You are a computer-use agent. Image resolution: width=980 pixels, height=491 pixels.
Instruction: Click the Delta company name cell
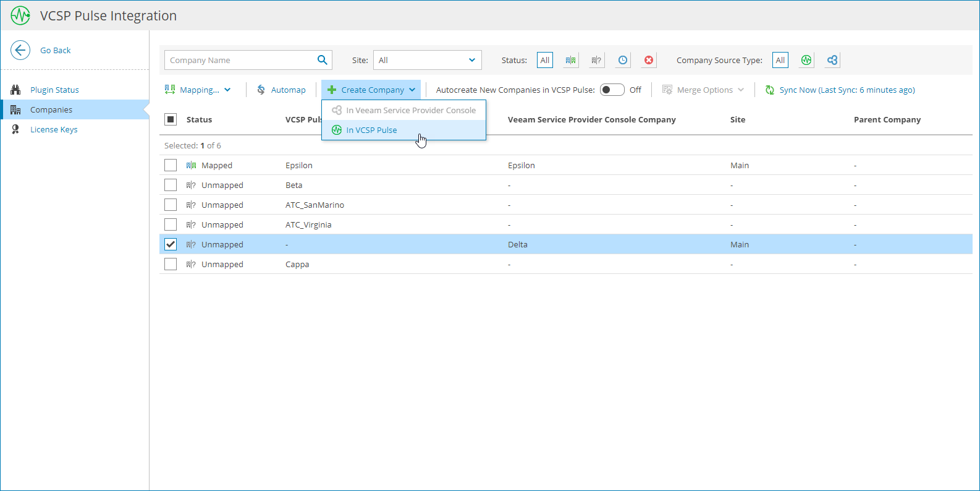[x=518, y=244]
